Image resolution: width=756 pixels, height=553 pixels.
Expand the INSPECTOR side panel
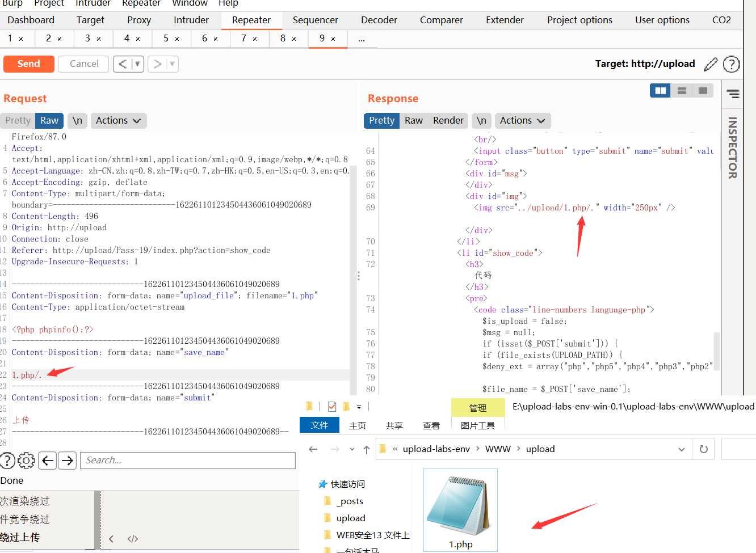(x=733, y=147)
